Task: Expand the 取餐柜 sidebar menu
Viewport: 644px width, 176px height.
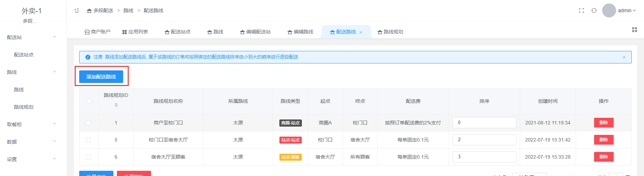Action: click(x=31, y=124)
